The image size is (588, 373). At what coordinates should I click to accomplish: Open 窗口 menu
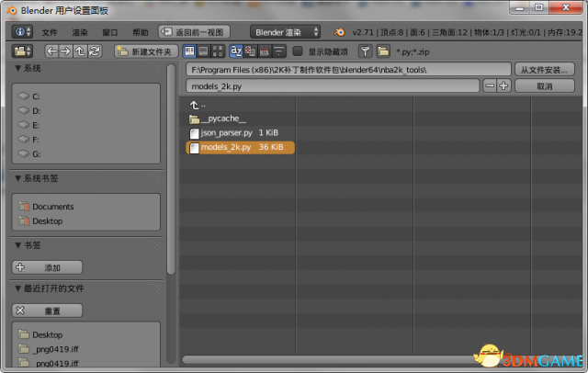(x=110, y=32)
